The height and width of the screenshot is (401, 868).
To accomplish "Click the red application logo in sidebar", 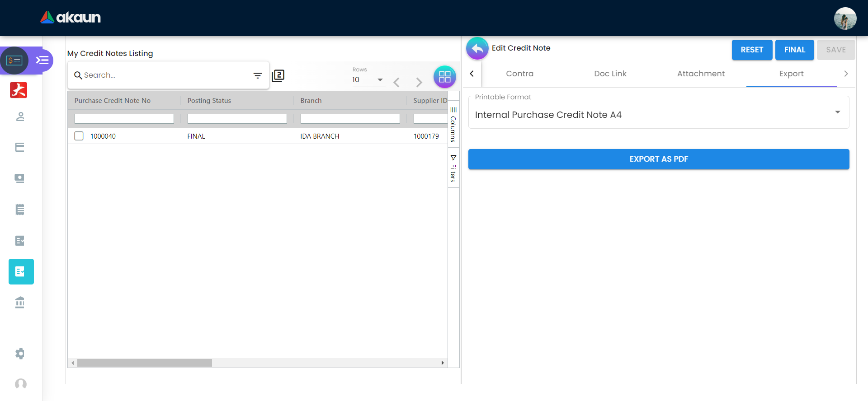I will click(19, 90).
